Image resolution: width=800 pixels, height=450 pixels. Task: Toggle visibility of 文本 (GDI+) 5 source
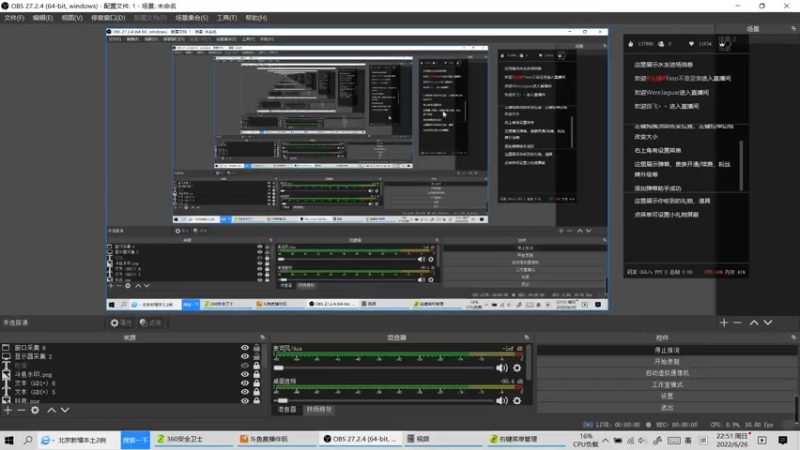point(245,392)
